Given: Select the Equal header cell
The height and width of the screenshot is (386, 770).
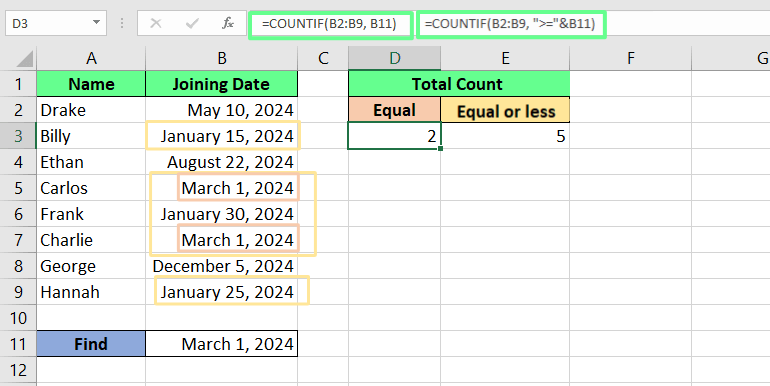Looking at the screenshot, I should [394, 110].
